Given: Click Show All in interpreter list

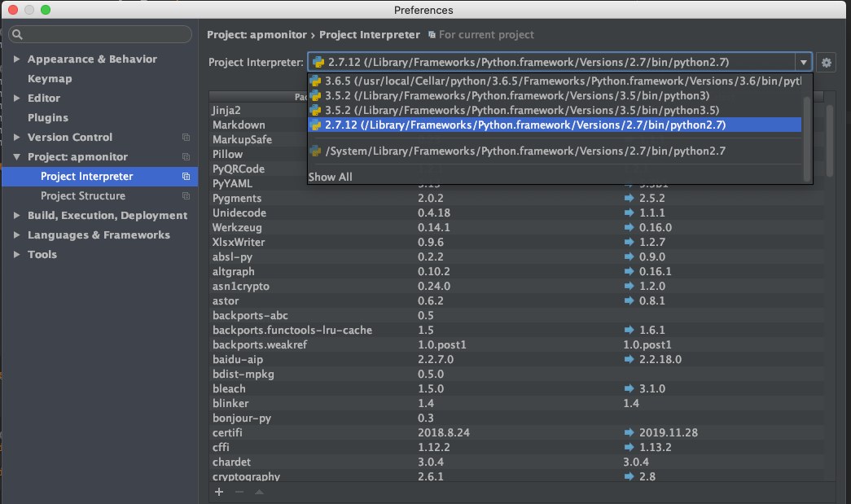Looking at the screenshot, I should click(x=330, y=177).
